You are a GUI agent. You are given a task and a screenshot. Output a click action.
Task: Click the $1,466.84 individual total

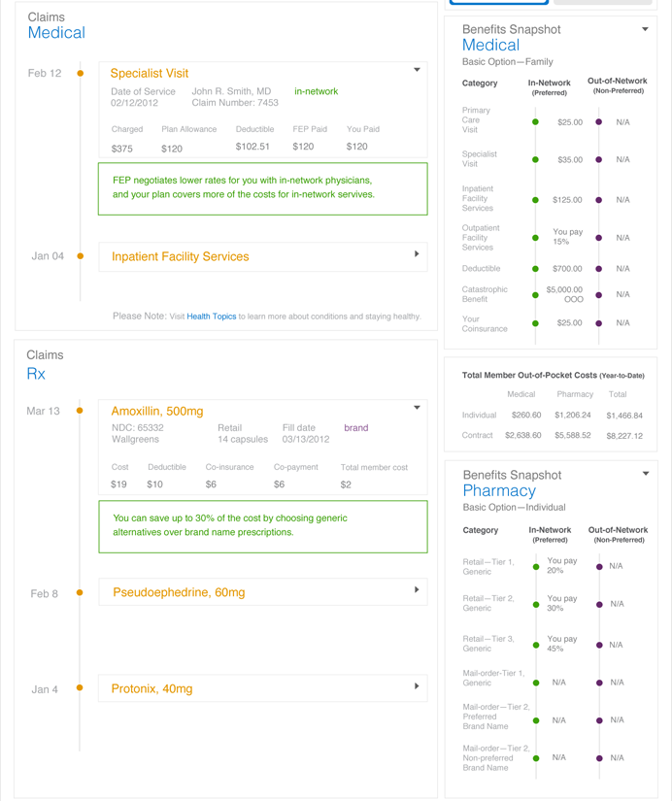click(624, 416)
